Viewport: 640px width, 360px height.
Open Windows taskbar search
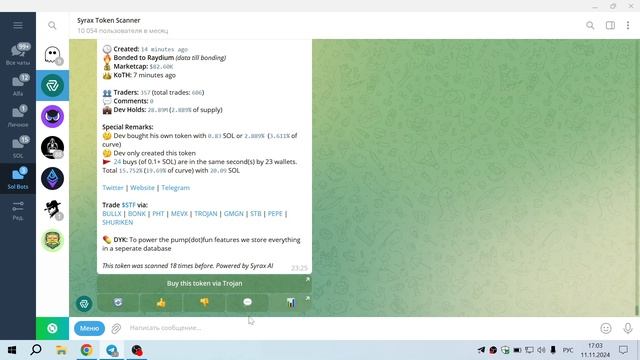click(36, 350)
